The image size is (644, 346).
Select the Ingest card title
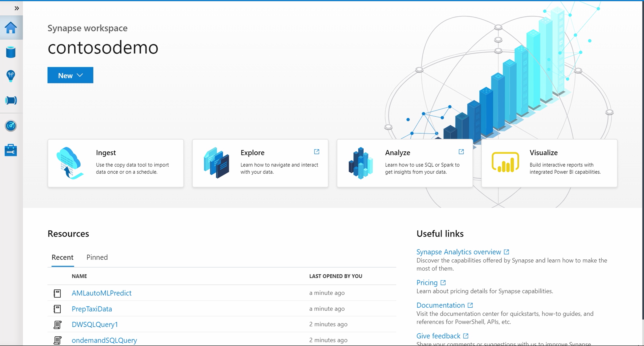pos(106,153)
